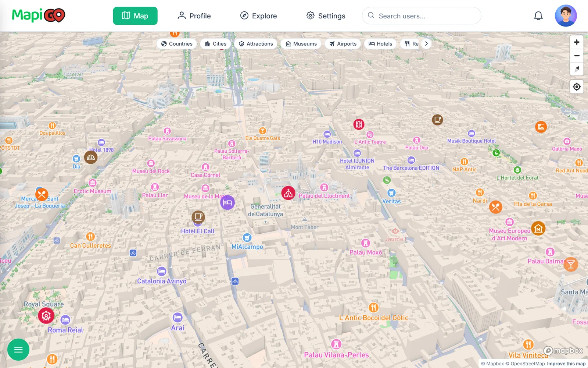Click the Generalitat de Catalunya label
This screenshot has height=368, width=588.
pos(265,210)
